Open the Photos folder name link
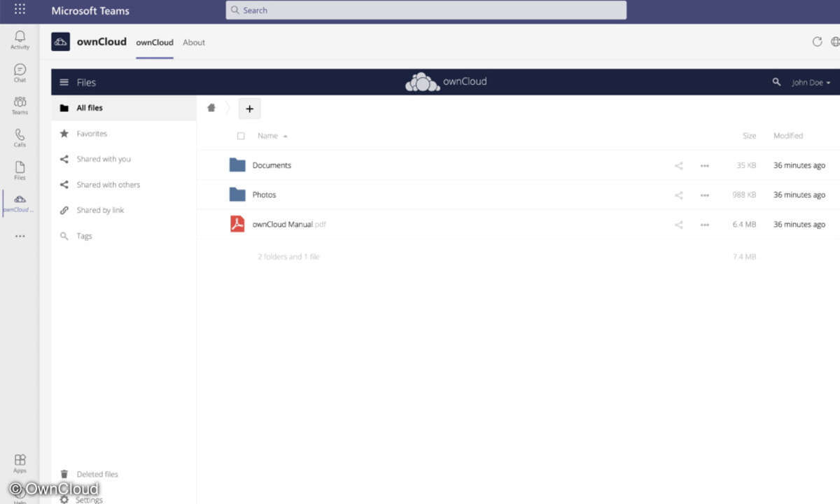 pos(264,195)
